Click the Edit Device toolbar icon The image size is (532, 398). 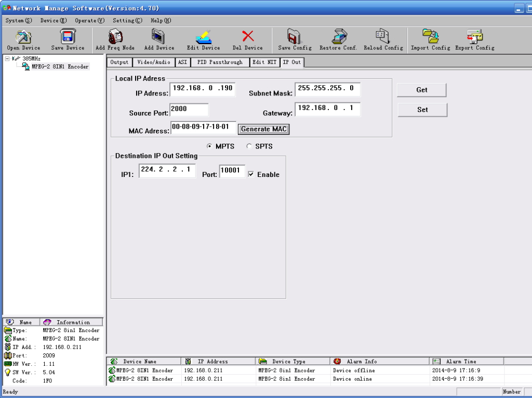click(203, 37)
